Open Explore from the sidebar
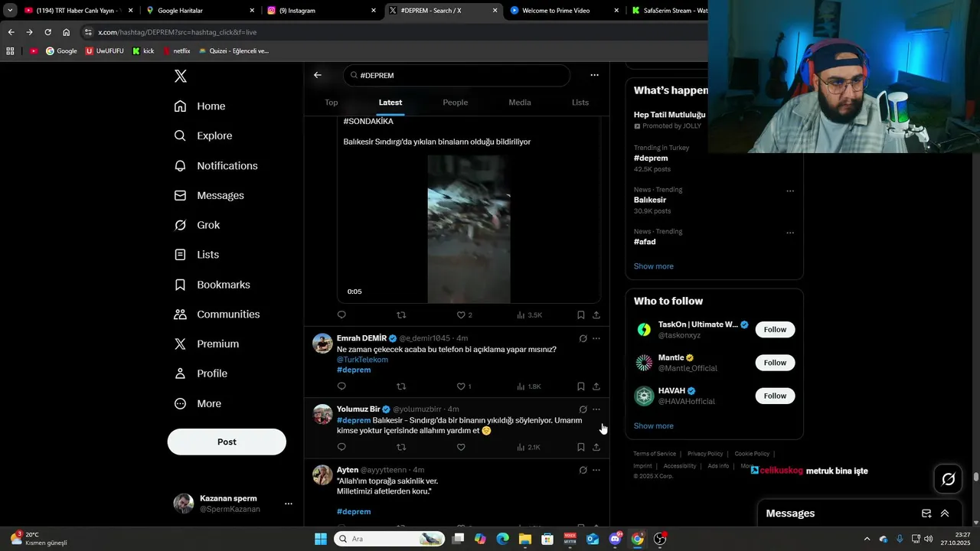 tap(203, 135)
